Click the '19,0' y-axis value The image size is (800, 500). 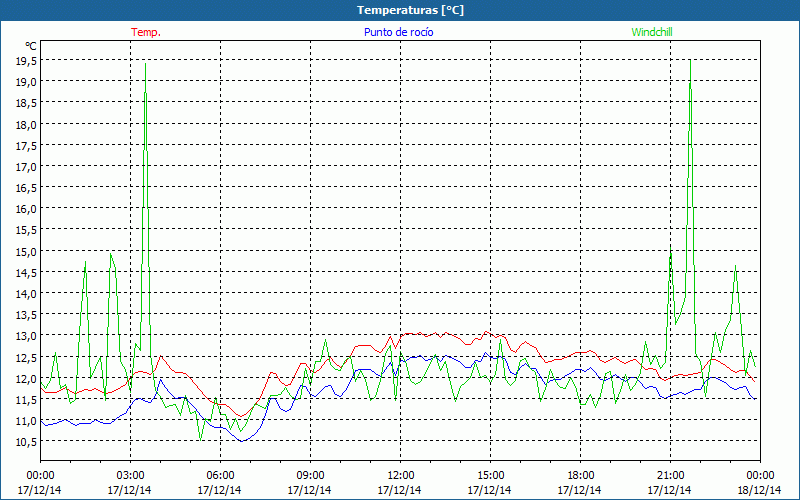click(27, 82)
